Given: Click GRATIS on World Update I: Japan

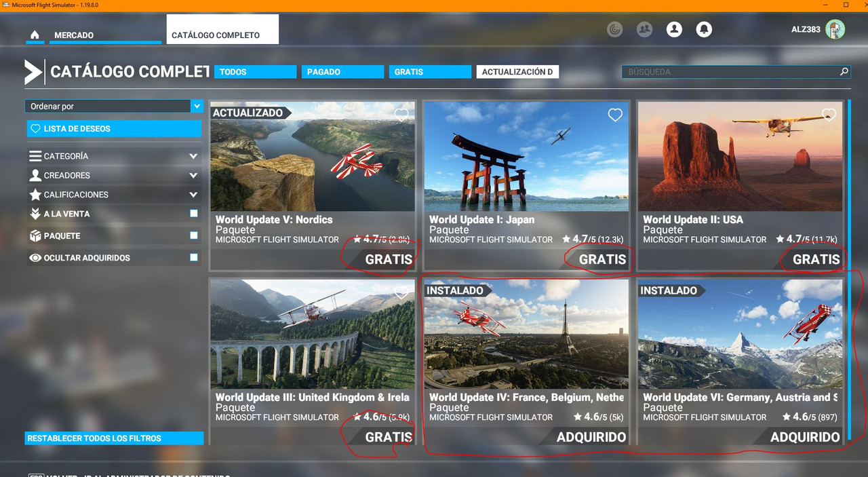Looking at the screenshot, I should point(602,259).
